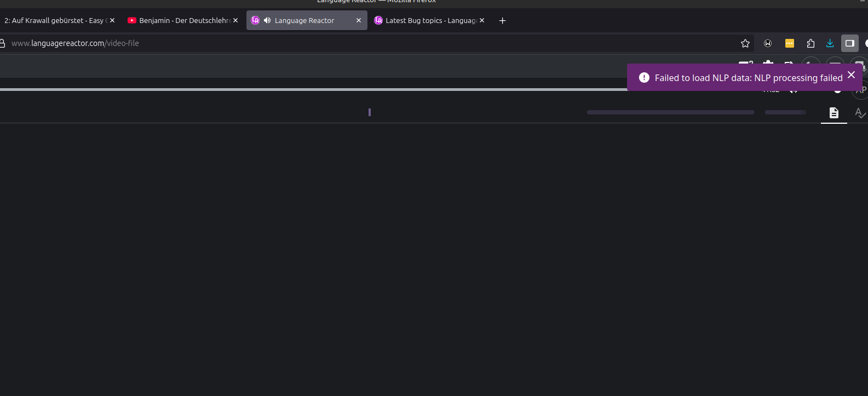Bookmark this page with the star icon
This screenshot has height=396, width=868.
click(745, 43)
